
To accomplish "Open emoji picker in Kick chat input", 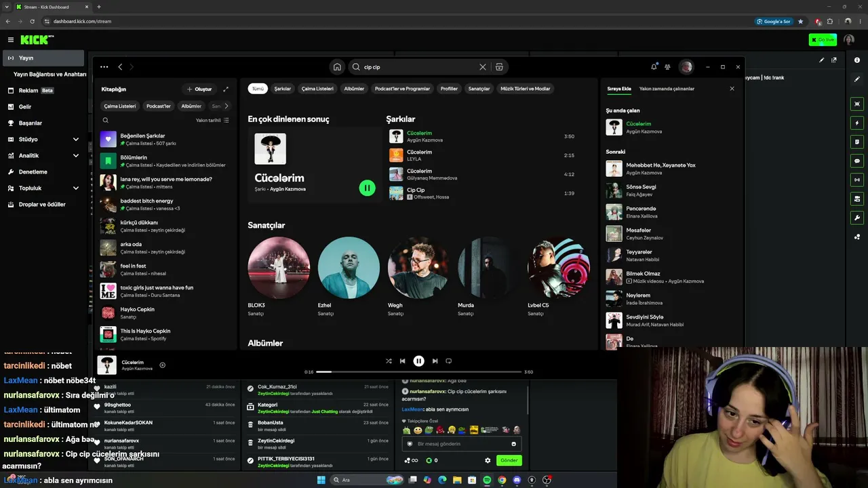I will [513, 444].
